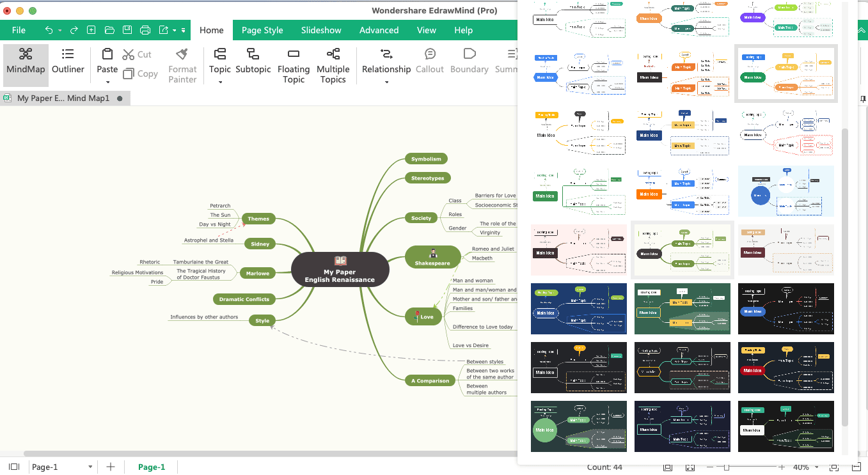Viewport: 868px width, 475px height.
Task: Open the File menu
Action: (x=19, y=30)
